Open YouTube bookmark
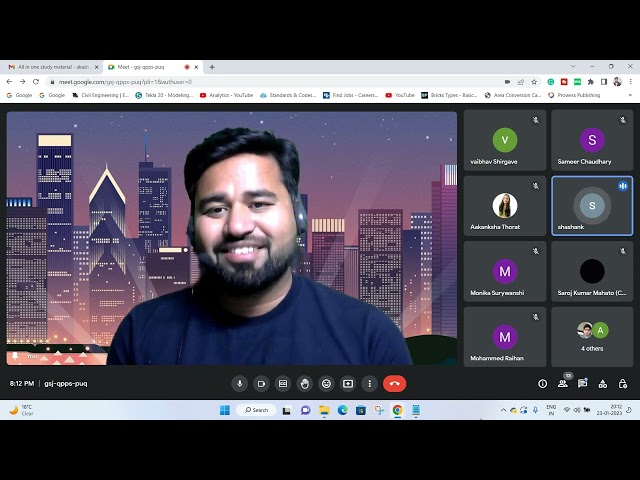 point(400,95)
